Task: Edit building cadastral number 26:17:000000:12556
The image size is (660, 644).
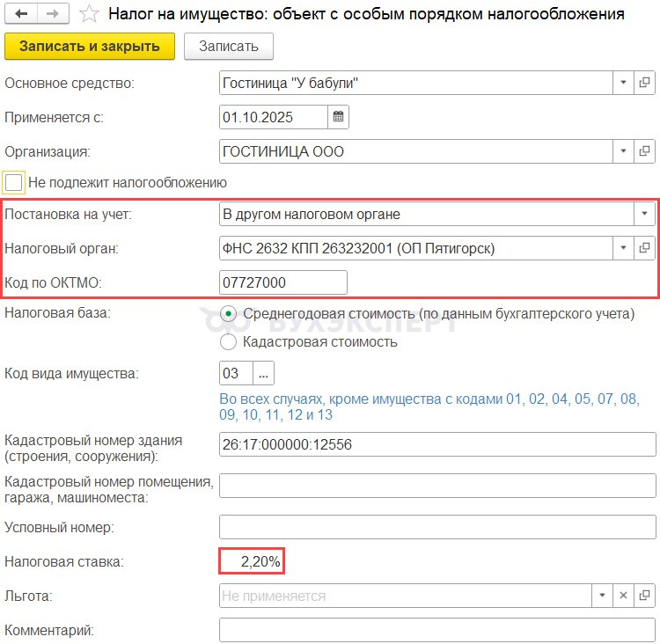Action: coord(437,444)
